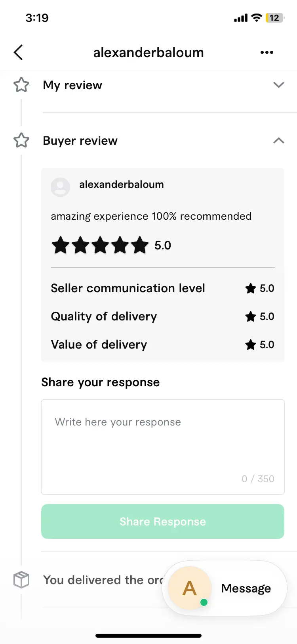This screenshot has height=644, width=297.
Task: Tap the star icon beside My review
Action: [21, 85]
